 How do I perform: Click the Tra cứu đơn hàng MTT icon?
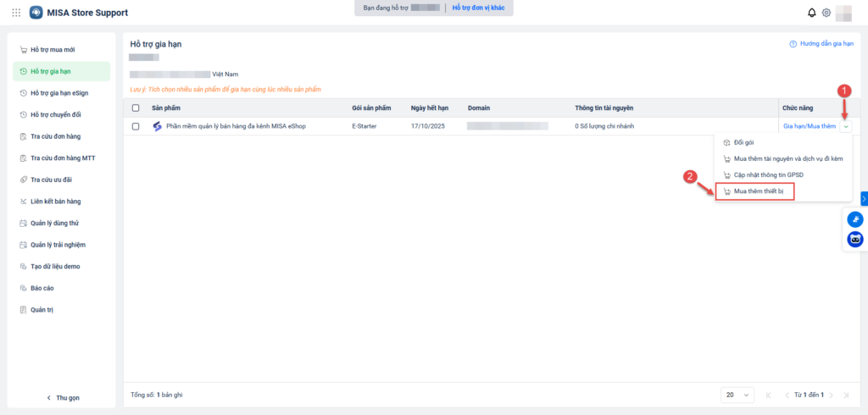[23, 158]
